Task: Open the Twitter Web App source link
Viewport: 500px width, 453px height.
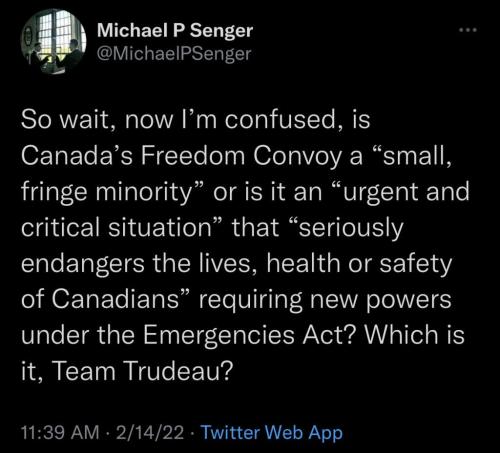Action: tap(272, 433)
